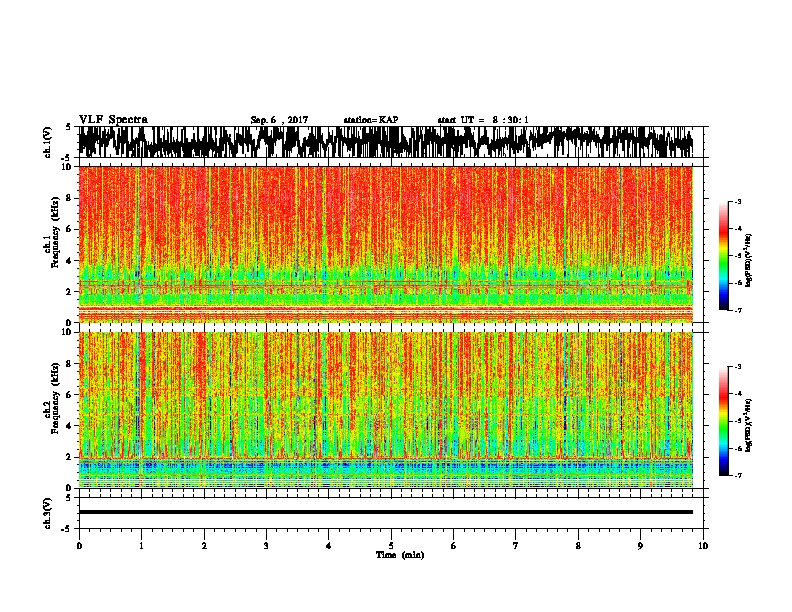Click the thick black ch.3 voltage trace
792x612 pixels.
pos(385,512)
